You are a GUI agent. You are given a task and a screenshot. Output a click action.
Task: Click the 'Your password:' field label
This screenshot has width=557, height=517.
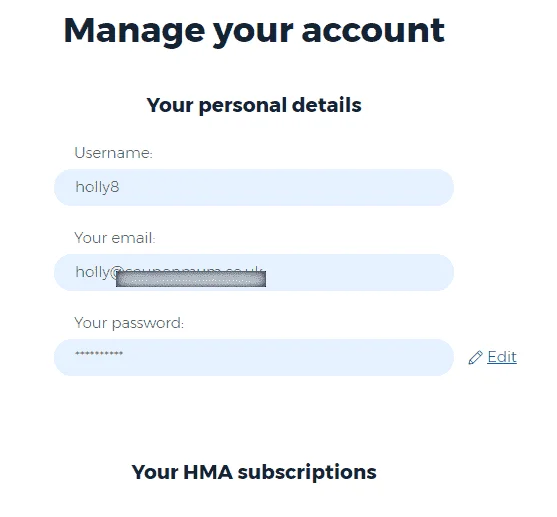coord(129,324)
